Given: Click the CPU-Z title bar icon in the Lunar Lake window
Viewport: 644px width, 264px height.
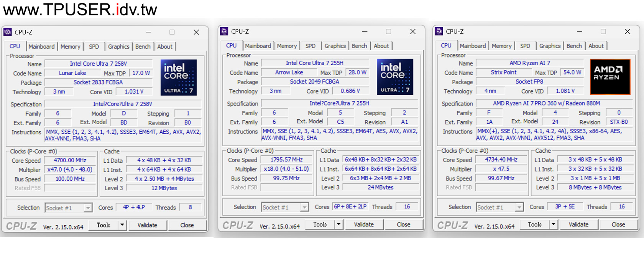Looking at the screenshot, I should (x=8, y=32).
